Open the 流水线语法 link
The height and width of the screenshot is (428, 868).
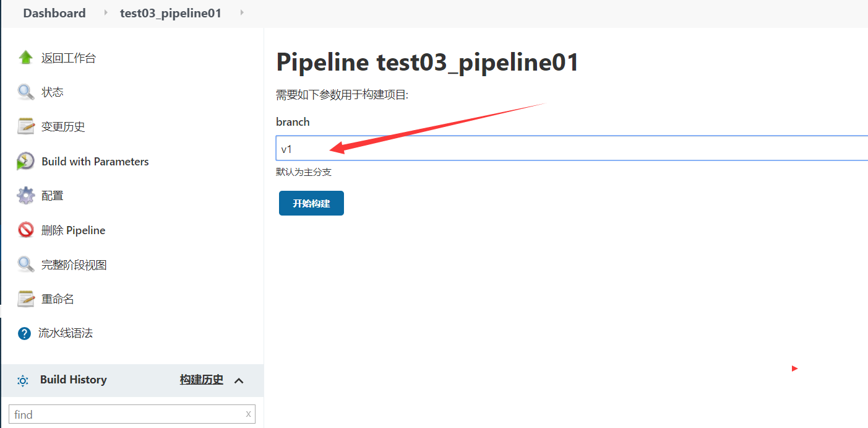[x=66, y=333]
